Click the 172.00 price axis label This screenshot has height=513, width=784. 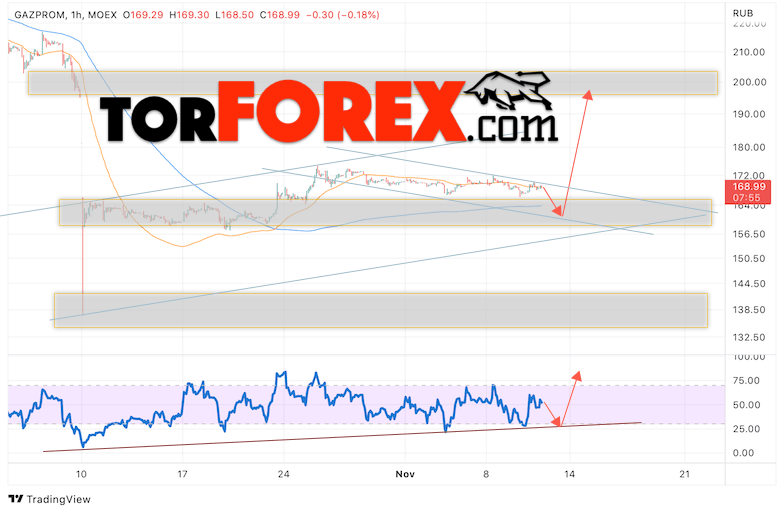(748, 176)
